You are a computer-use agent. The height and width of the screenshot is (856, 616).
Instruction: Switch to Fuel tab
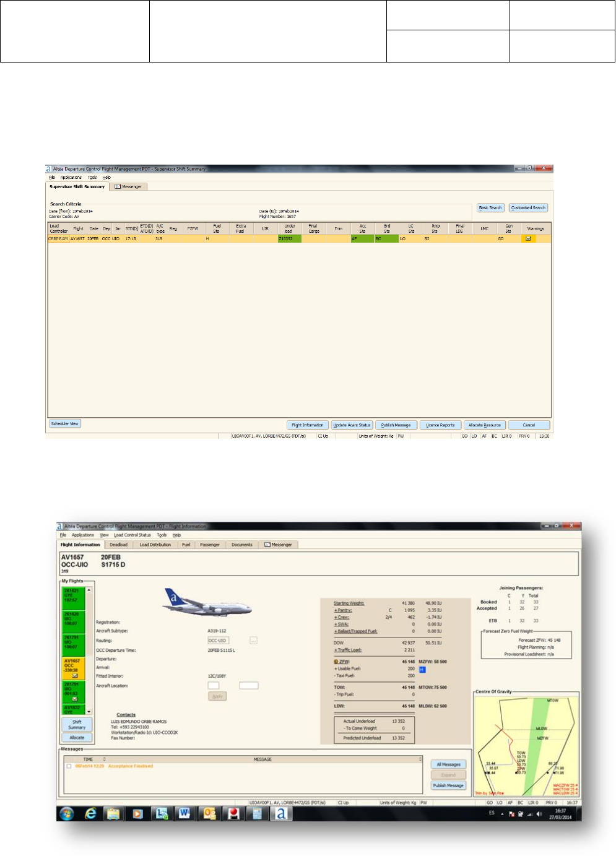click(x=186, y=545)
